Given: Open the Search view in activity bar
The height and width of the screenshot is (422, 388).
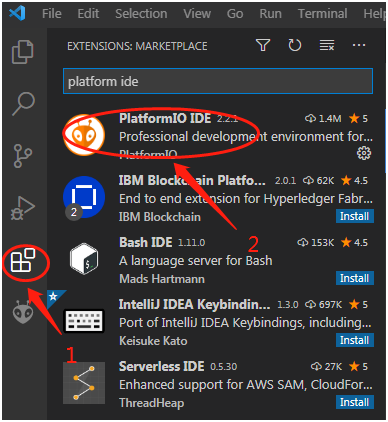Looking at the screenshot, I should (x=23, y=104).
